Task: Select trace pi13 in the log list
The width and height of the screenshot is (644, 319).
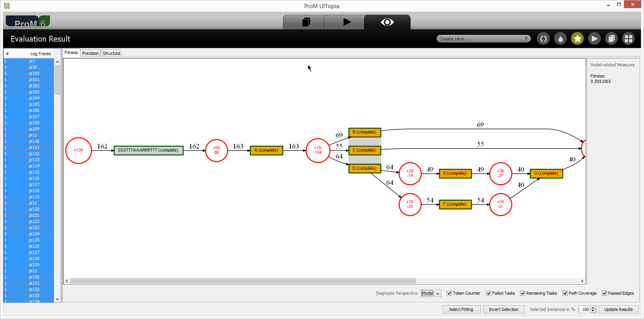Action: click(x=29, y=271)
